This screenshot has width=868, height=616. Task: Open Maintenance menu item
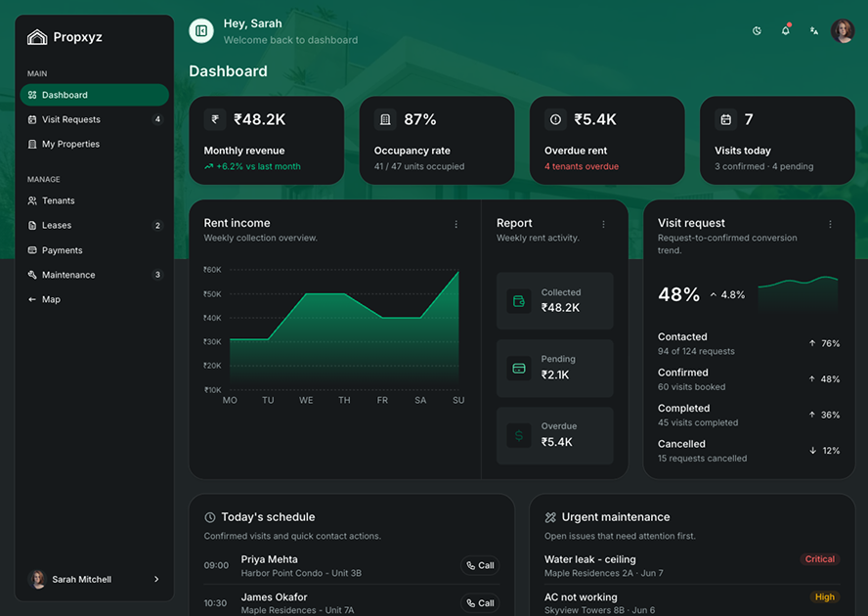tap(95, 275)
